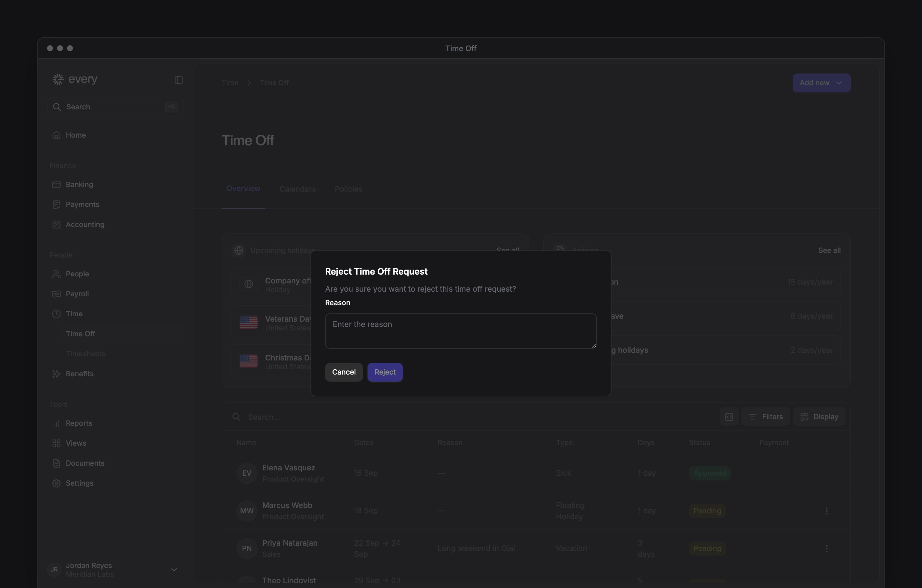This screenshot has width=922, height=588.
Task: Click the Reports bar chart icon
Action: (56, 423)
